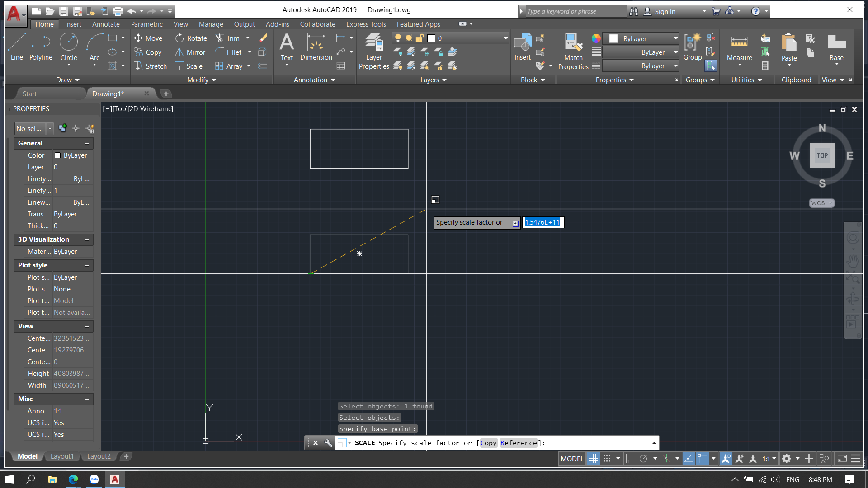
Task: Open Layer Properties manager
Action: click(x=374, y=51)
